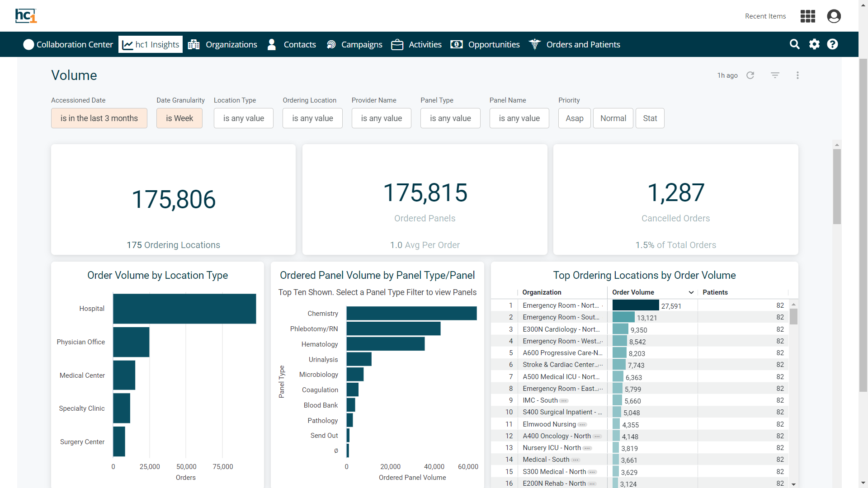Click the user profile avatar

point(834,16)
